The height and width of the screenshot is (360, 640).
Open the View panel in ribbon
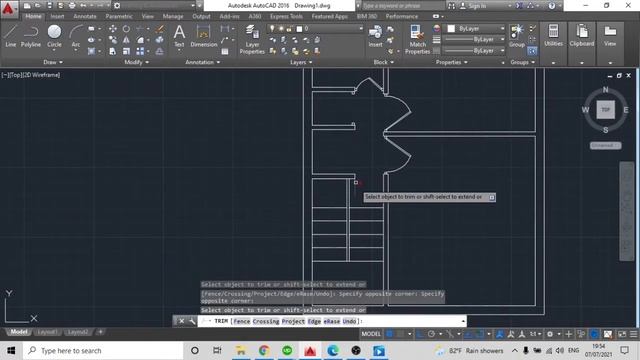point(610,36)
